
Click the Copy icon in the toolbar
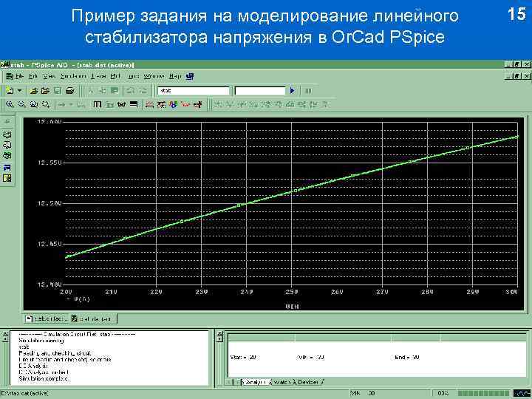[103, 91]
